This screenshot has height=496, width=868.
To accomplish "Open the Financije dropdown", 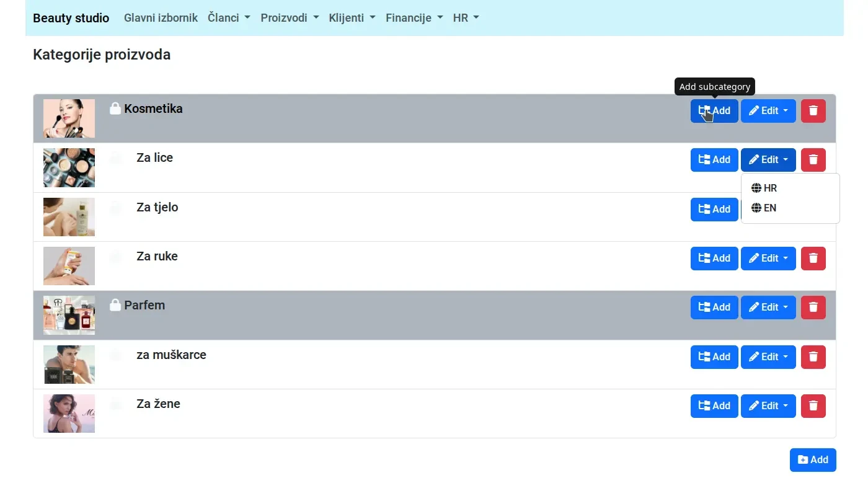I will 414,18.
